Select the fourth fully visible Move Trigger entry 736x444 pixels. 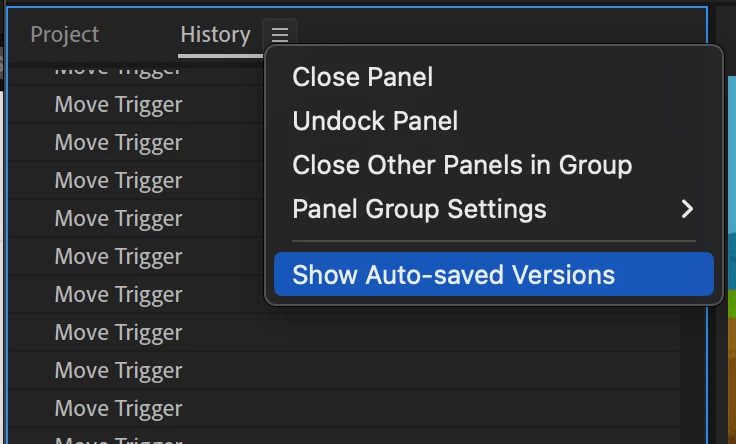(x=118, y=219)
